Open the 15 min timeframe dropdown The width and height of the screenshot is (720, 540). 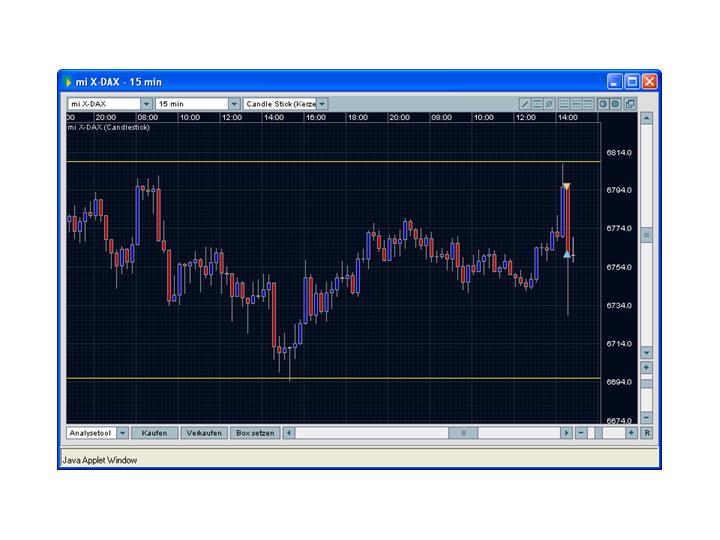234,104
